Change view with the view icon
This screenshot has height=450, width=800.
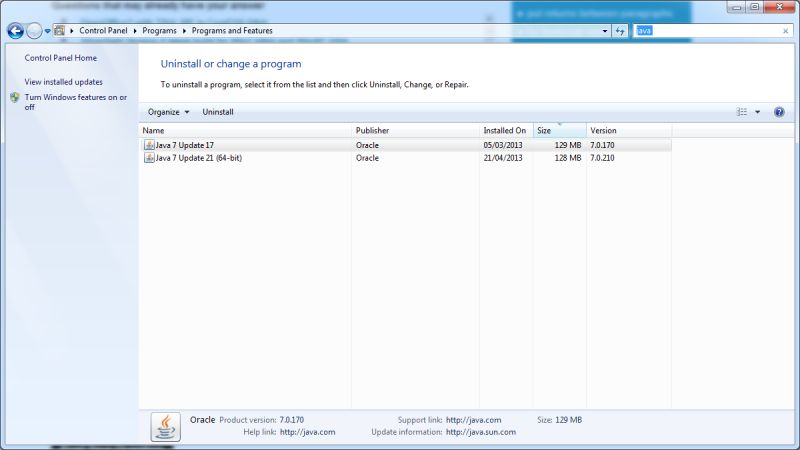tap(742, 112)
